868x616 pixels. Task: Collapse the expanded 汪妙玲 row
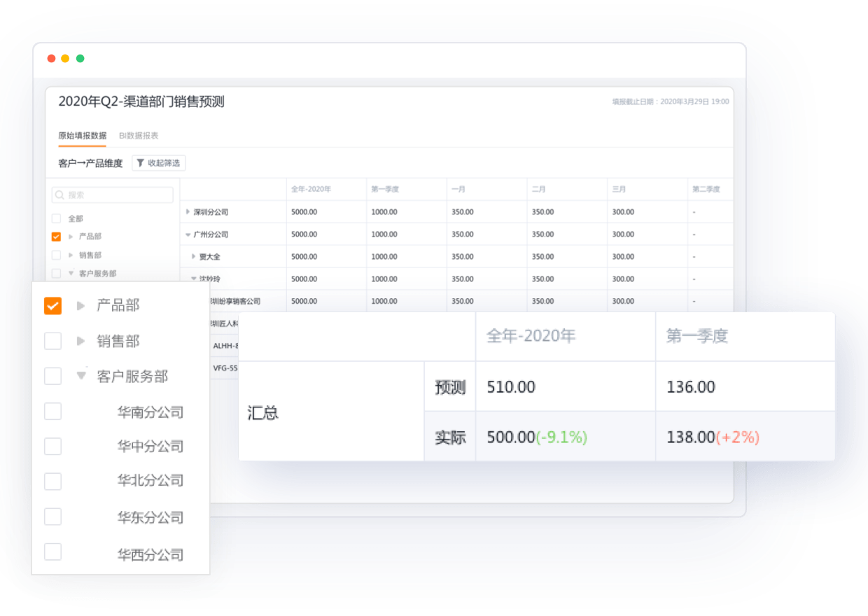pos(195,279)
